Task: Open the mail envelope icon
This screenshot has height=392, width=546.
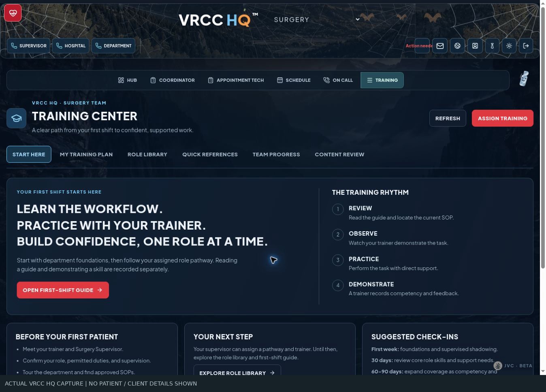Action: [440, 46]
